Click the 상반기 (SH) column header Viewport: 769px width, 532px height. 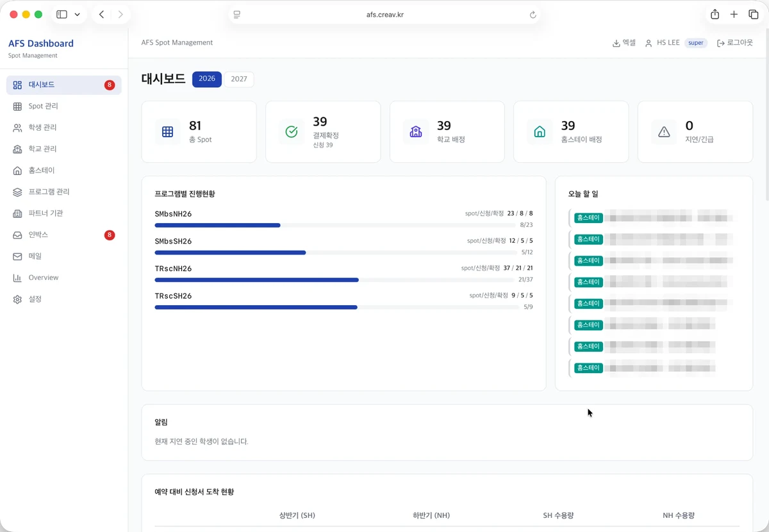297,515
